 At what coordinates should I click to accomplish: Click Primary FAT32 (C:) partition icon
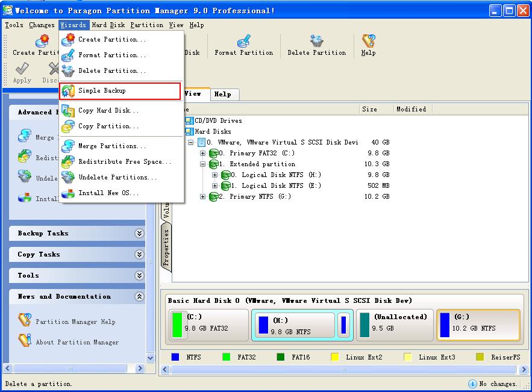click(x=214, y=154)
